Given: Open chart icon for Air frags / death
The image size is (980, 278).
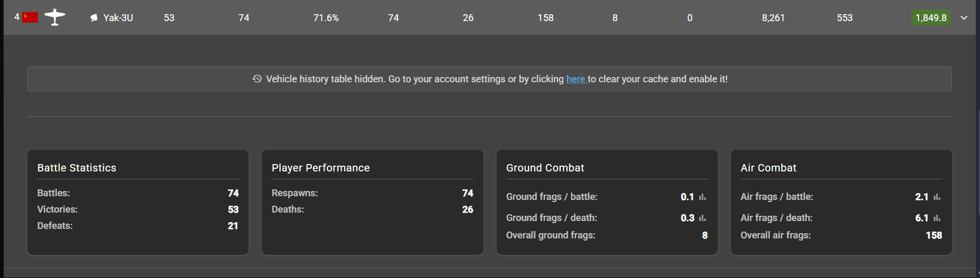Looking at the screenshot, I should click(937, 218).
